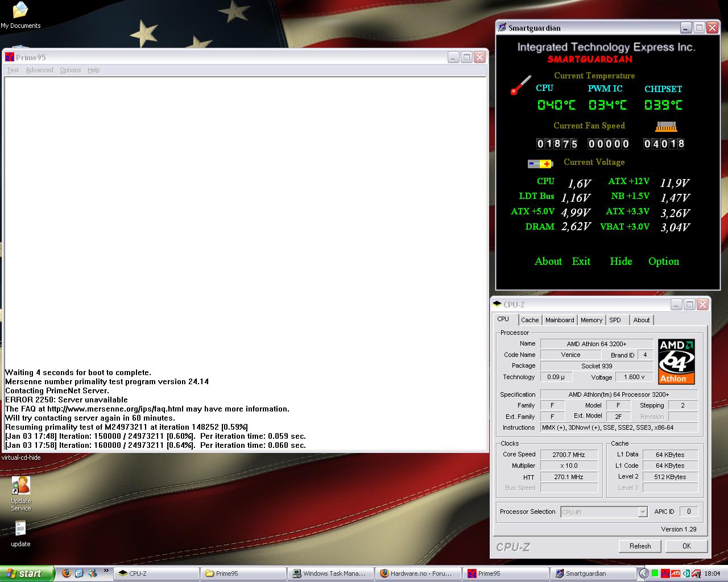This screenshot has height=582, width=728.
Task: Click the green square tray icon
Action: [655, 573]
